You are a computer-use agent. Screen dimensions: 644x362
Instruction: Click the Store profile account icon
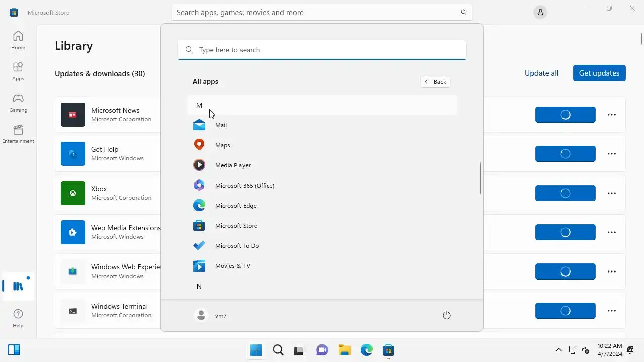[540, 12]
